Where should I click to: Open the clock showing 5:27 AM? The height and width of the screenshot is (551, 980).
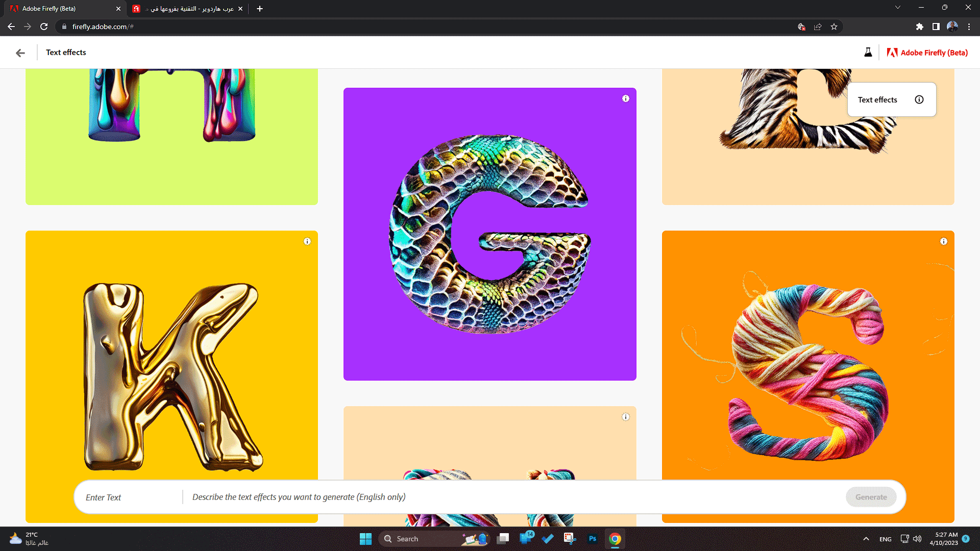point(943,539)
